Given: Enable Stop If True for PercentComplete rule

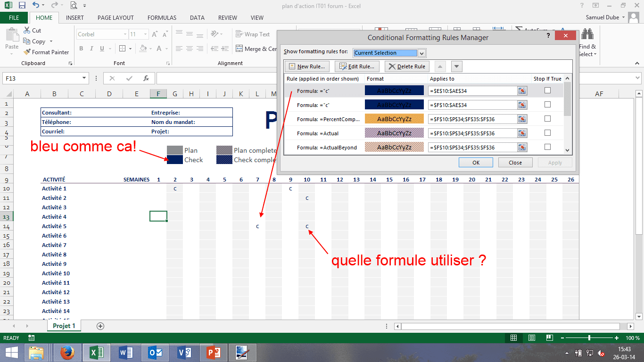Looking at the screenshot, I should (547, 119).
